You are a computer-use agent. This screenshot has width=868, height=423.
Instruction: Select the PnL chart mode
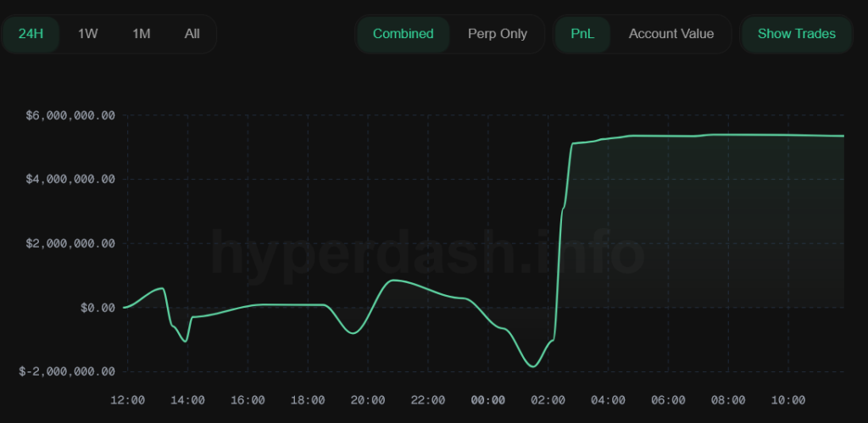(x=583, y=34)
